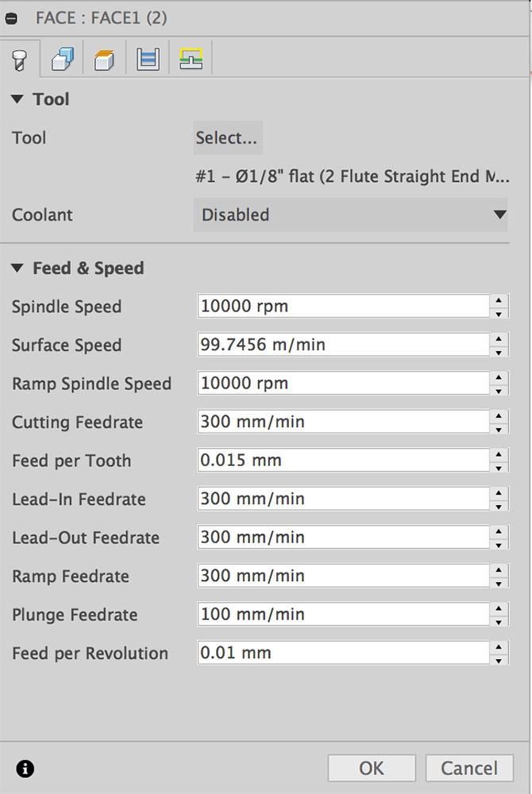Open the Coolant dropdown
The image size is (532, 794).
pyautogui.click(x=350, y=214)
